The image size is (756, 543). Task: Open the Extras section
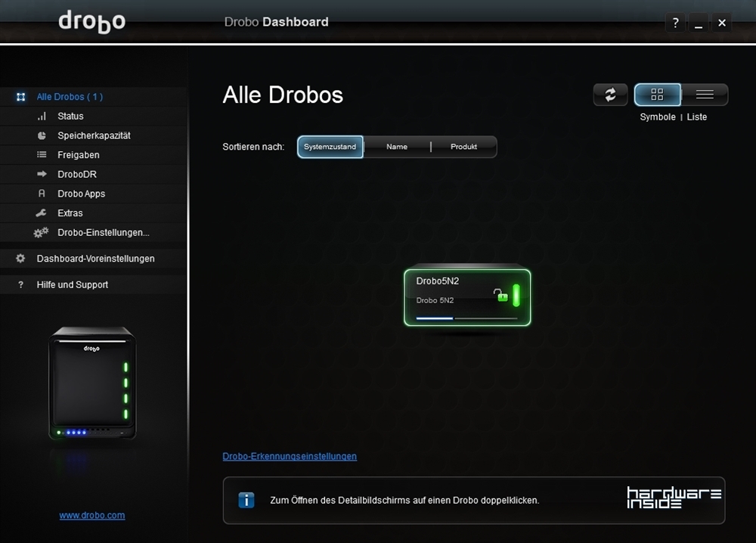pyautogui.click(x=94, y=213)
